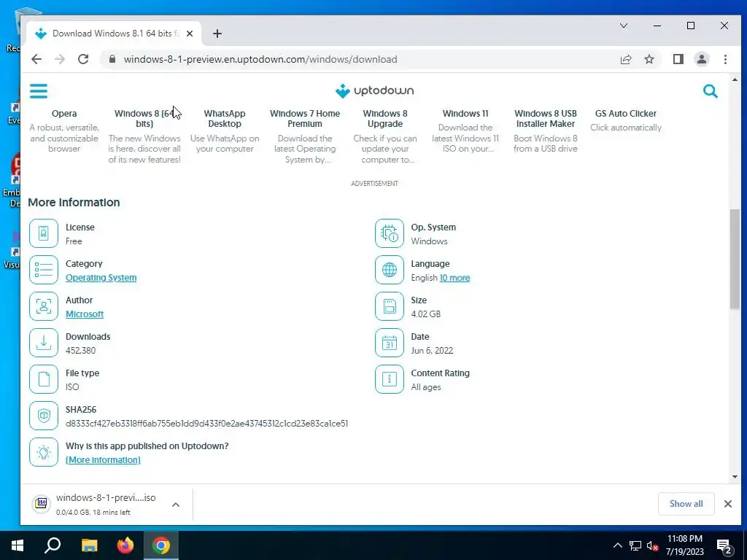This screenshot has width=747, height=560.
Task: Open the notification center icon
Action: [724, 546]
